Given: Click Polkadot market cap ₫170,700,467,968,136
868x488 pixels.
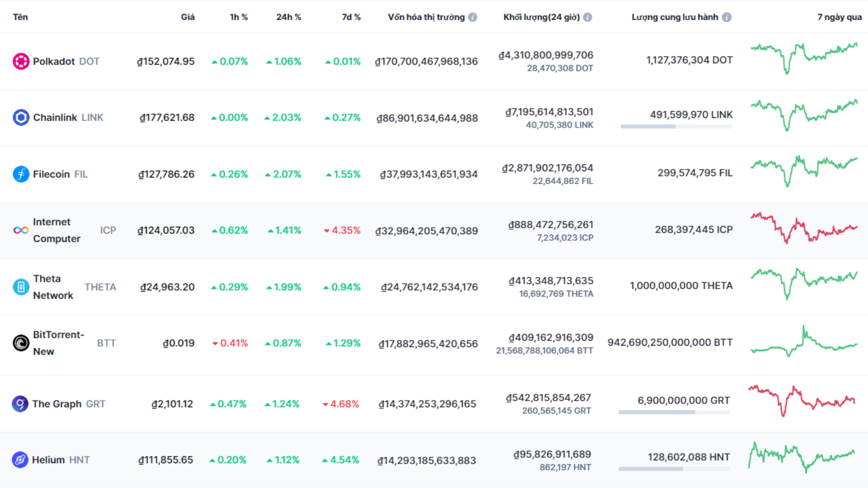Looking at the screenshot, I should pyautogui.click(x=426, y=61).
